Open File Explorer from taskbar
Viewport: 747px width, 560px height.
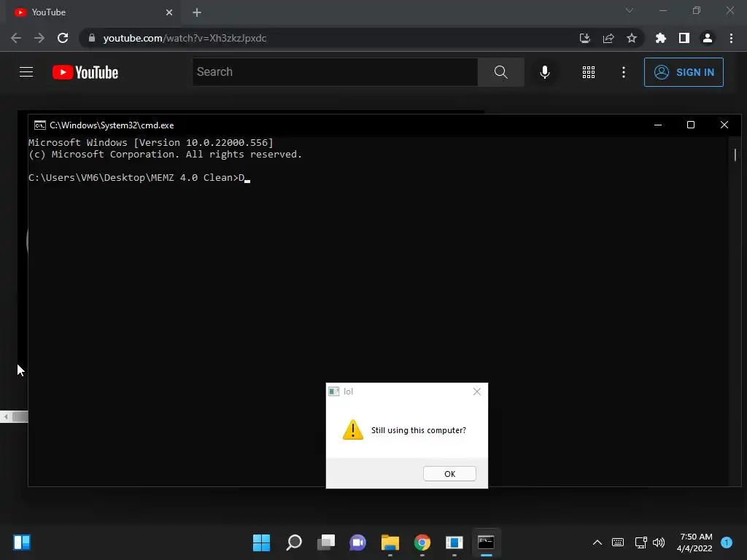click(x=390, y=542)
